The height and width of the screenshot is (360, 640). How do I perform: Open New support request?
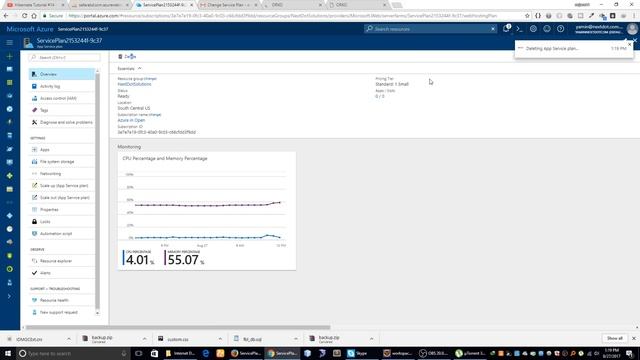(x=62, y=312)
